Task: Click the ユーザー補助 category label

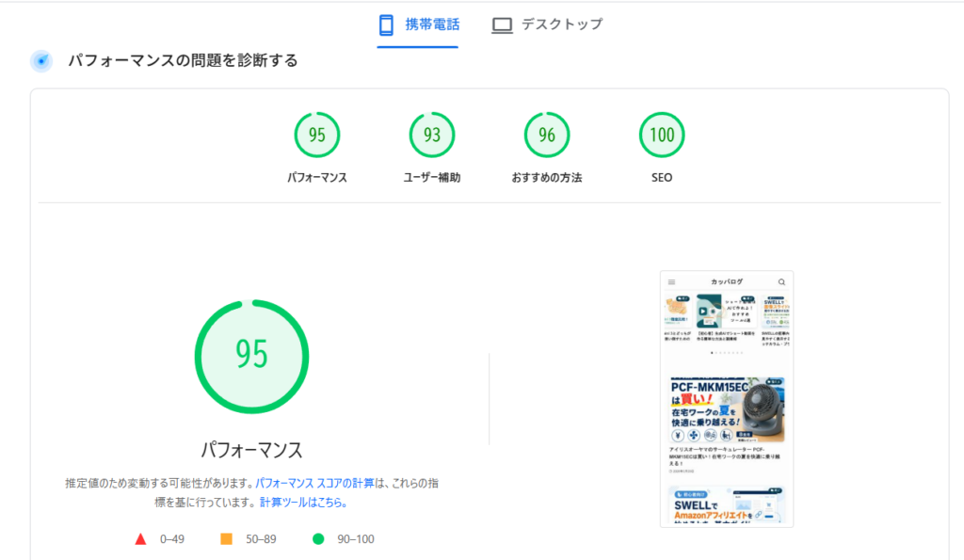Action: [x=431, y=178]
